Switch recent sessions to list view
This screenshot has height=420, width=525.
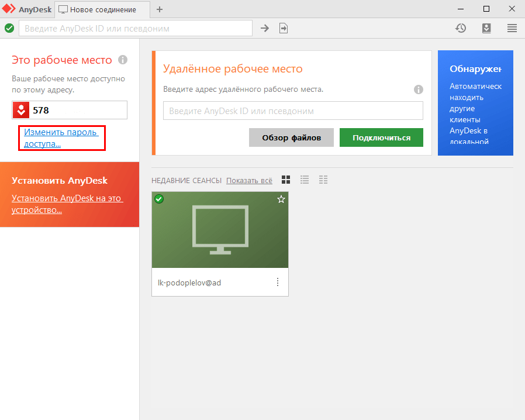click(x=305, y=180)
